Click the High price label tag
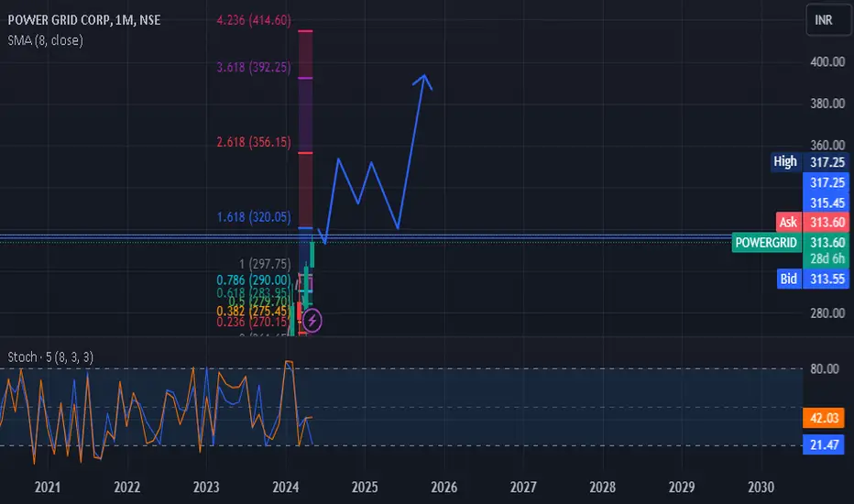This screenshot has width=854, height=504. [785, 162]
